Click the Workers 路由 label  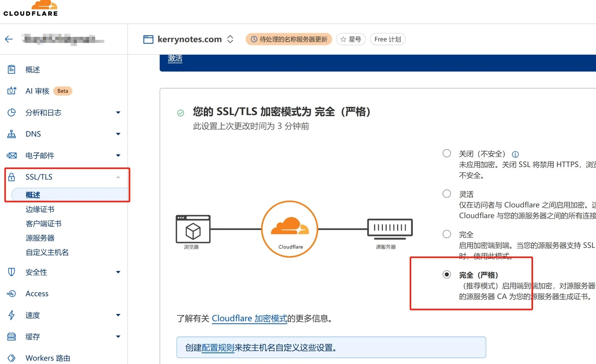[48, 358]
